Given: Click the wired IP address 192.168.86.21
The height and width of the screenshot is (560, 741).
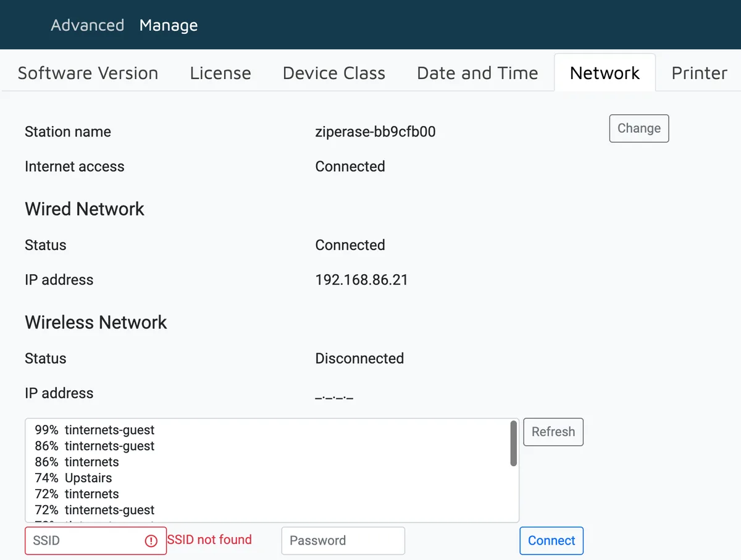Looking at the screenshot, I should pyautogui.click(x=361, y=280).
